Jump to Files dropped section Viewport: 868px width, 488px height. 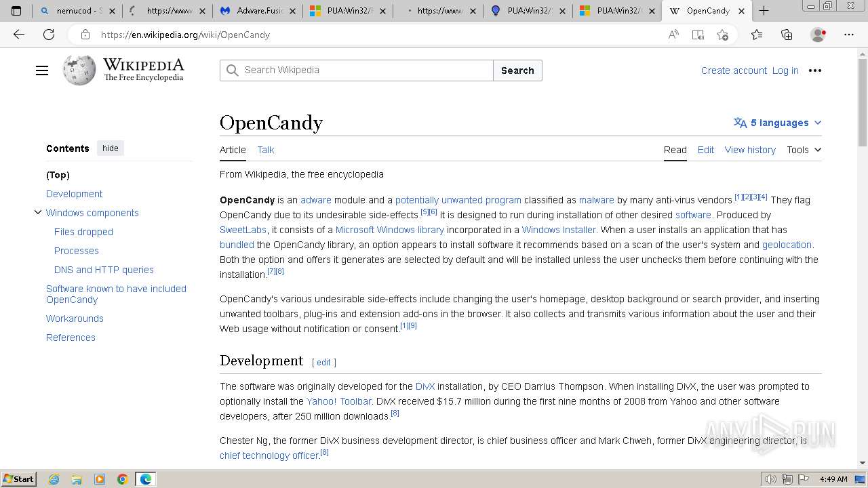coord(83,232)
